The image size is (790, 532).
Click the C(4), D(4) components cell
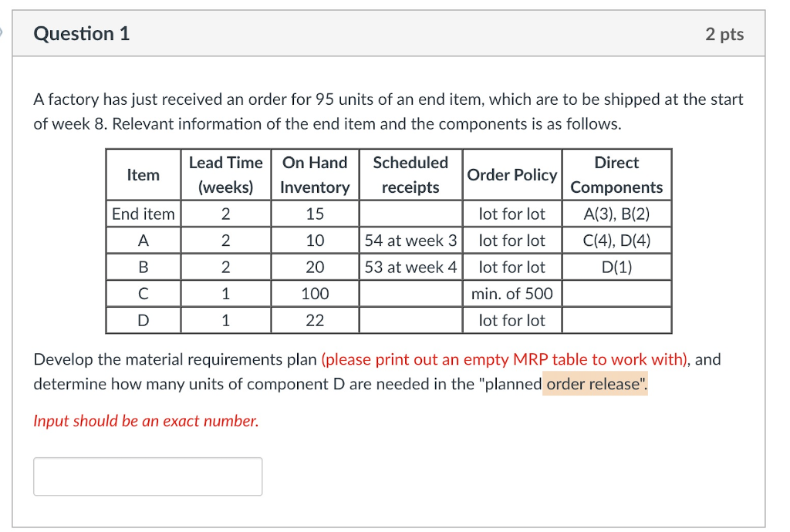click(x=616, y=241)
